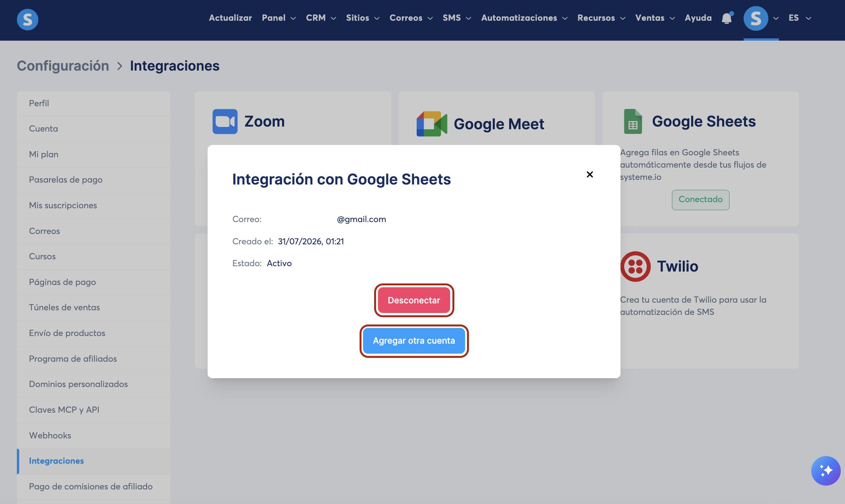This screenshot has width=845, height=504.
Task: Open the AI assistant sparkle button
Action: click(x=826, y=471)
